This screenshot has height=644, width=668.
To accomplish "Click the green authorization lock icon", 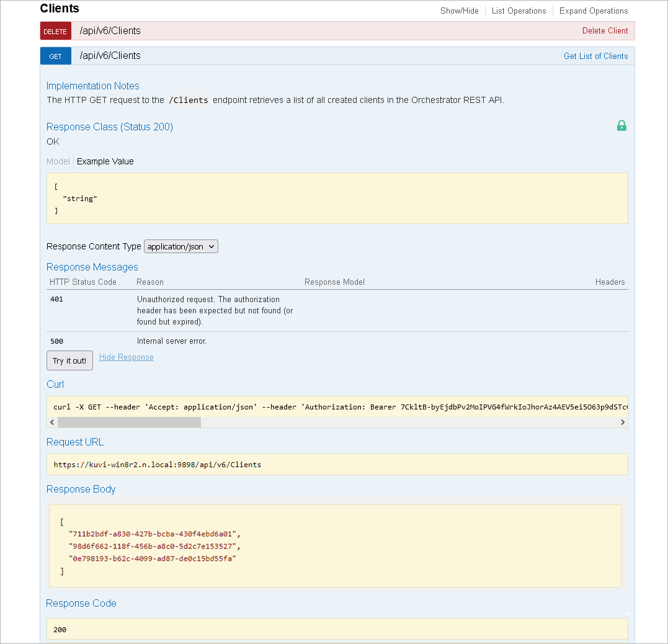I will pyautogui.click(x=621, y=126).
